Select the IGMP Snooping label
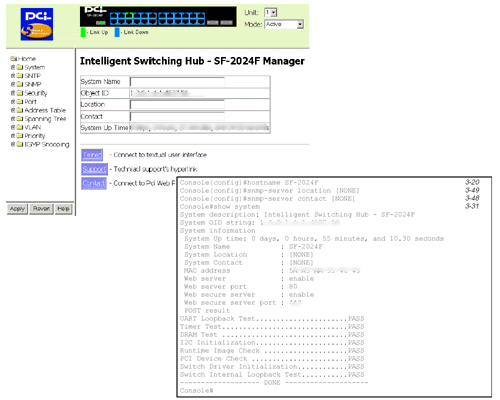 tap(47, 144)
